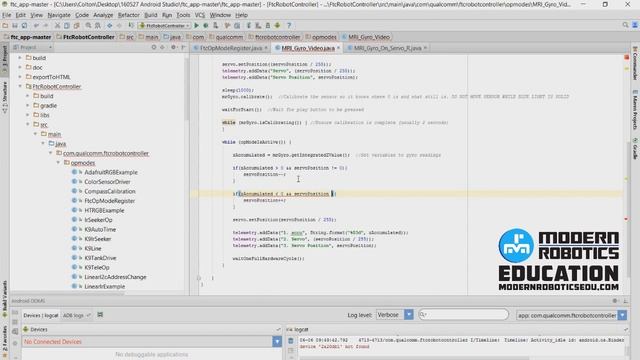Open the VCS menu
Image resolution: width=640 pixels, height=360 pixels.
click(200, 15)
